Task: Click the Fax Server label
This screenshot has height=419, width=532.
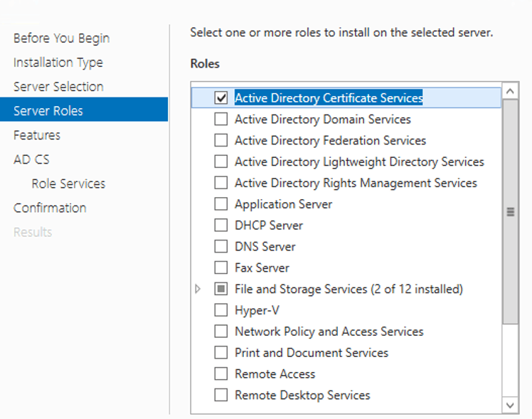Action: coord(262,267)
